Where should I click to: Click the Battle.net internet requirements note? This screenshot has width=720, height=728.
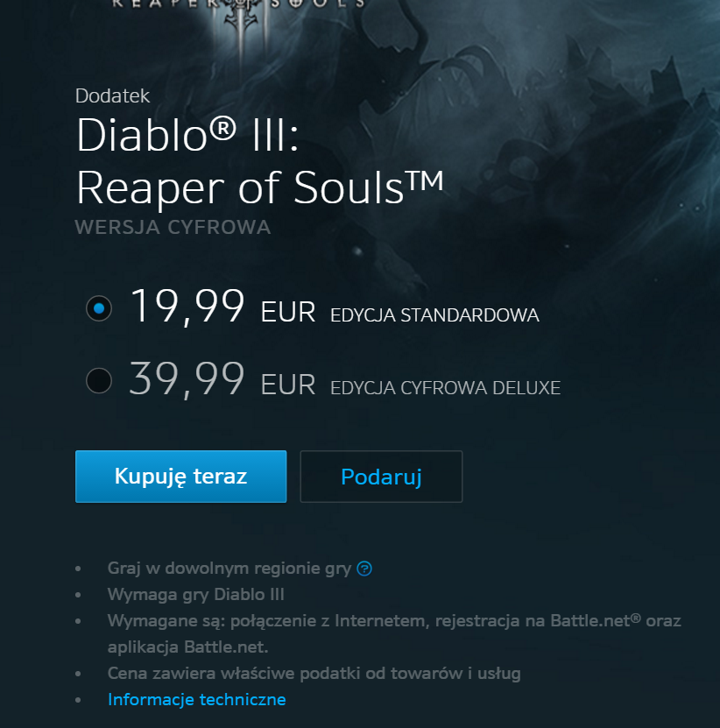pyautogui.click(x=394, y=633)
